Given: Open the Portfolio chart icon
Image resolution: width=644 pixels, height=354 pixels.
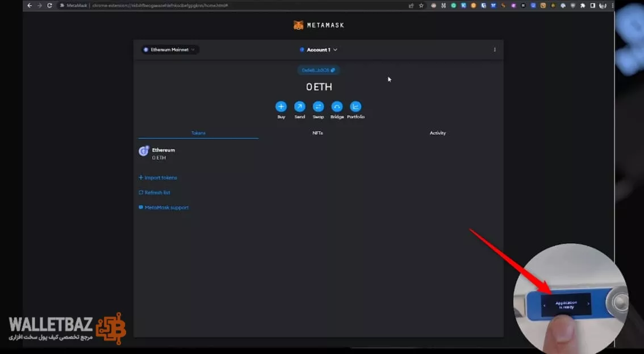Looking at the screenshot, I should coord(356,107).
